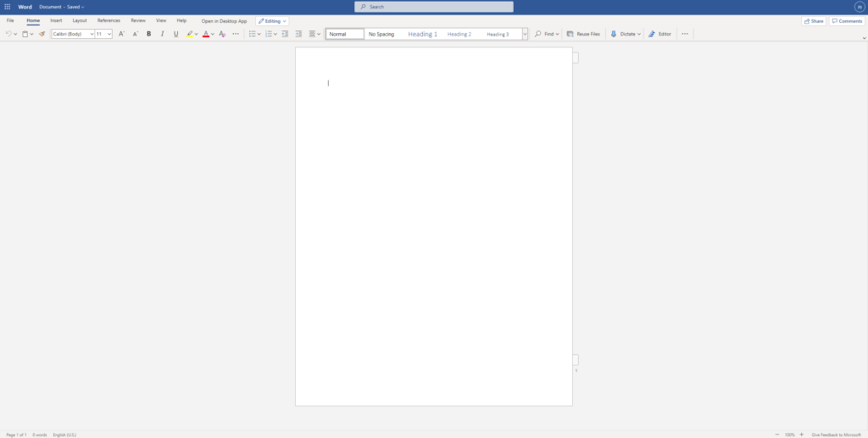This screenshot has width=868, height=438.
Task: Click the Paste clipboard icon
Action: [25, 34]
